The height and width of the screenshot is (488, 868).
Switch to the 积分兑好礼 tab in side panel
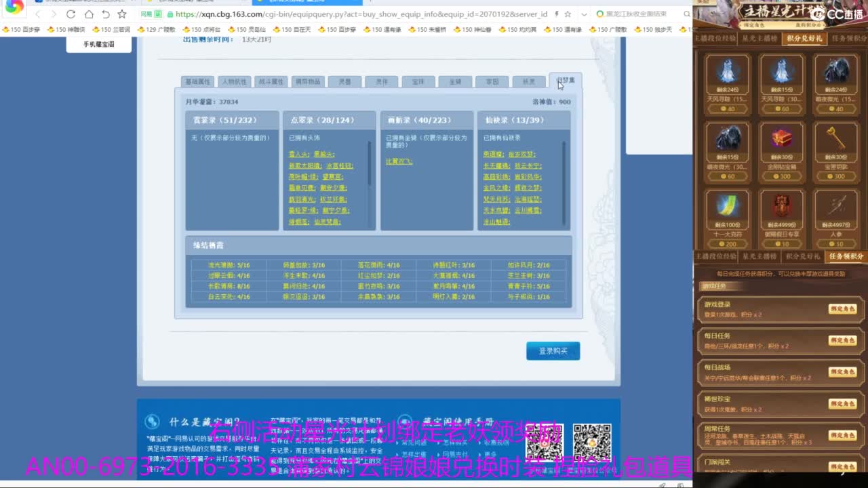pos(804,39)
